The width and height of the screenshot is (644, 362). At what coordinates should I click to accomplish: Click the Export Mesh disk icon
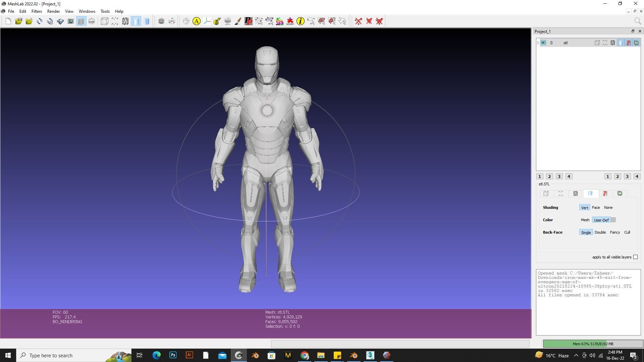point(60,21)
